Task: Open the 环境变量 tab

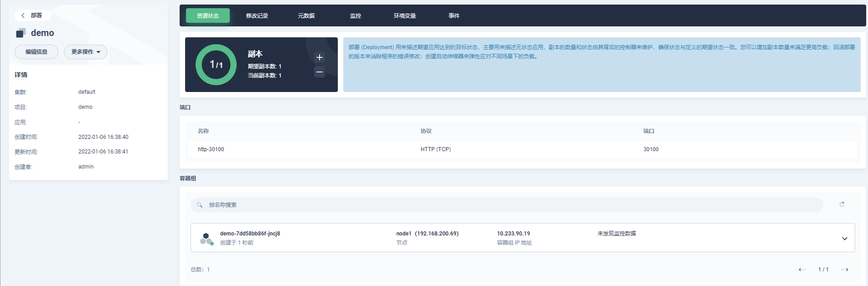Action: 405,16
